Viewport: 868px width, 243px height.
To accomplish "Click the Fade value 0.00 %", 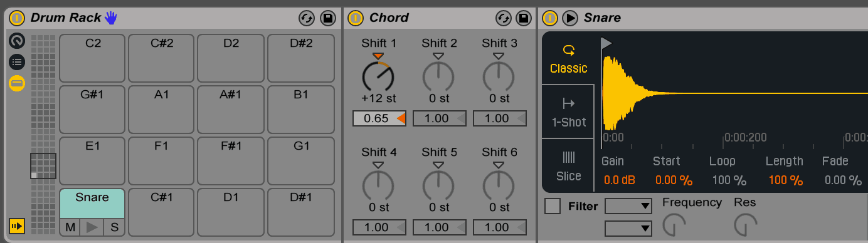I will click(843, 180).
